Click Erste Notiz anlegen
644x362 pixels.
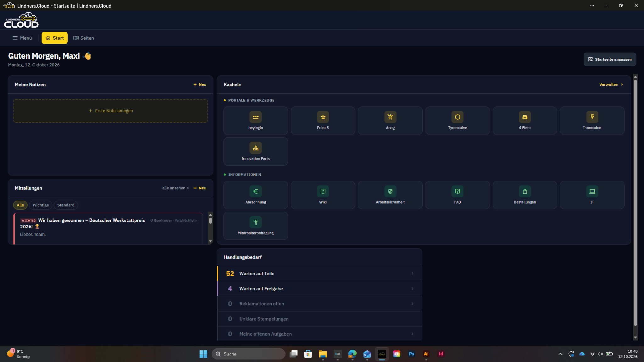[x=110, y=111]
